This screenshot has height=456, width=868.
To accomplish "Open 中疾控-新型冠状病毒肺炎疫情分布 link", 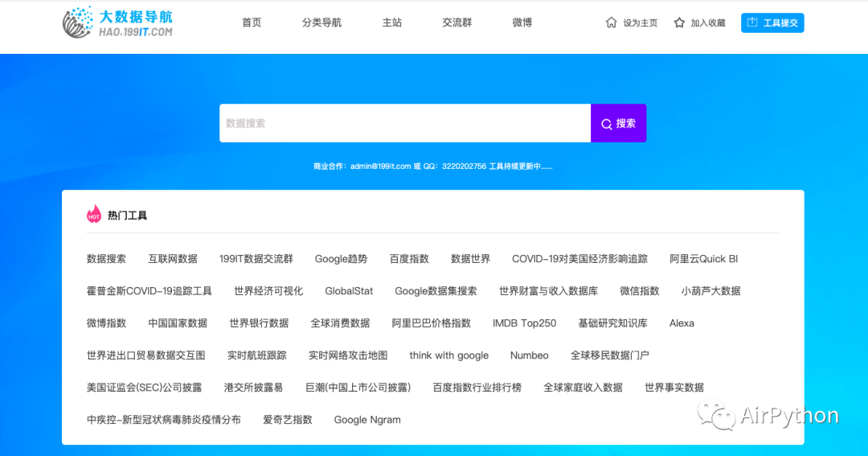I will click(164, 420).
